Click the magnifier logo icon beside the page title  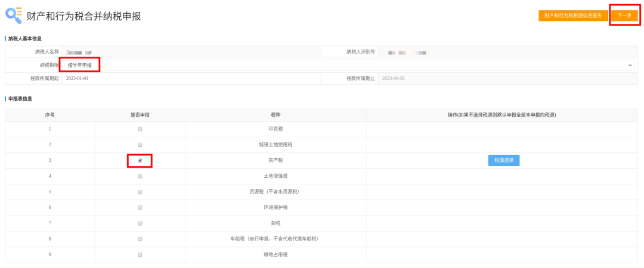pos(14,14)
